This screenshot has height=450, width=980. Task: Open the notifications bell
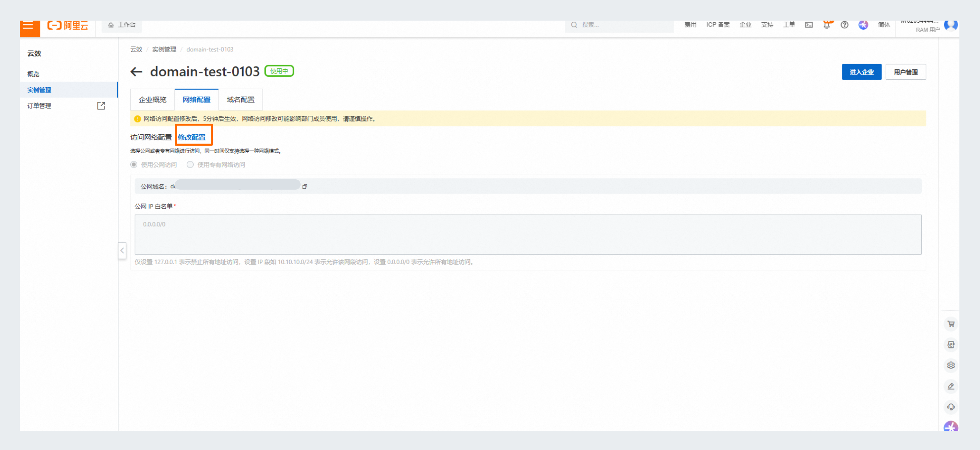[827, 25]
